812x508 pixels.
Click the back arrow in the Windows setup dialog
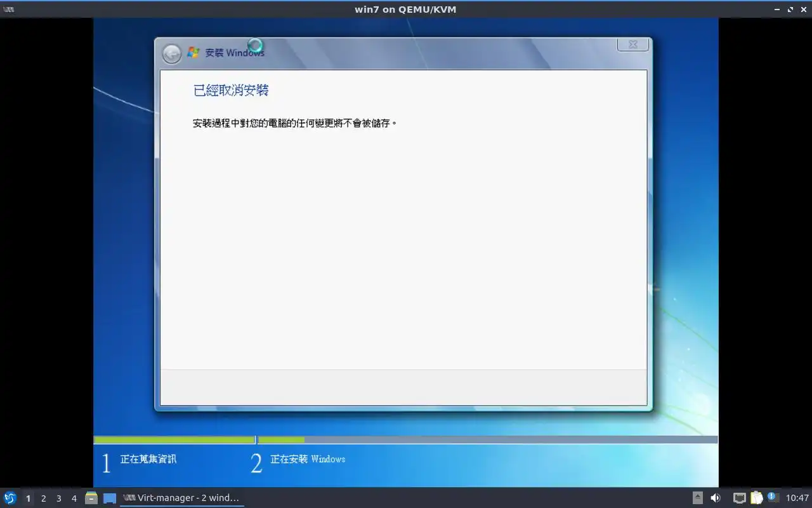coord(171,54)
